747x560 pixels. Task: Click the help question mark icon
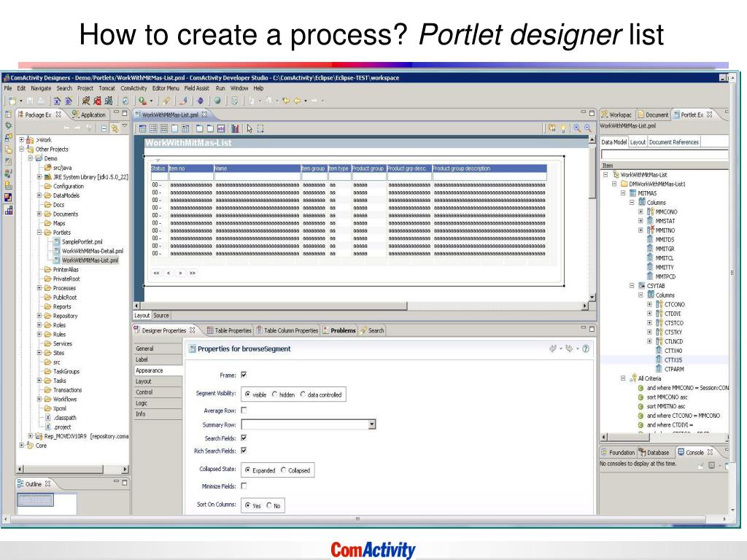[x=586, y=349]
